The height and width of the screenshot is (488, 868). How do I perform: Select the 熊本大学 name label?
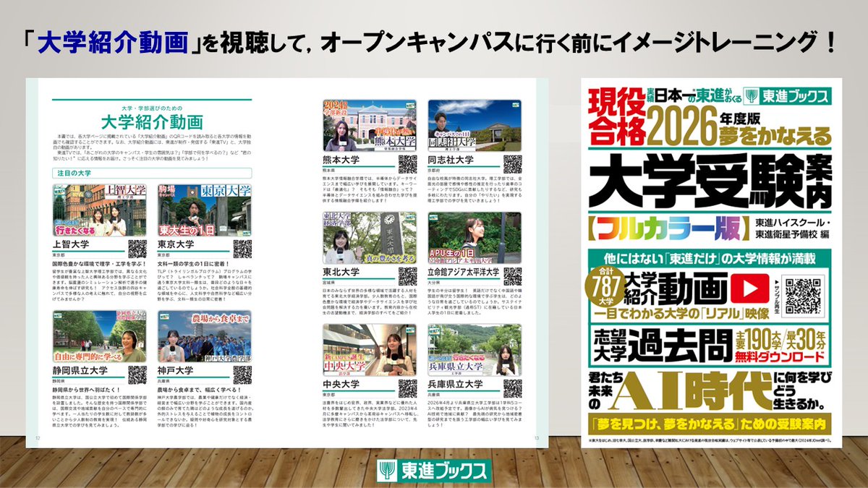tap(343, 160)
